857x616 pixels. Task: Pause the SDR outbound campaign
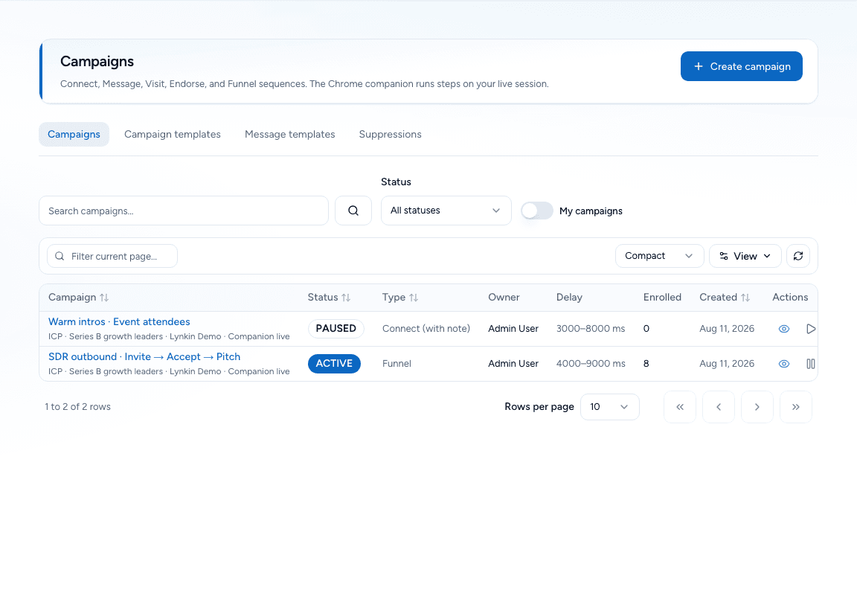(811, 364)
